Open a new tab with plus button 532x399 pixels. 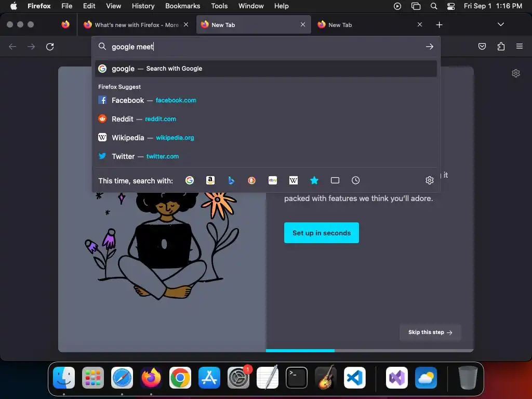click(440, 25)
